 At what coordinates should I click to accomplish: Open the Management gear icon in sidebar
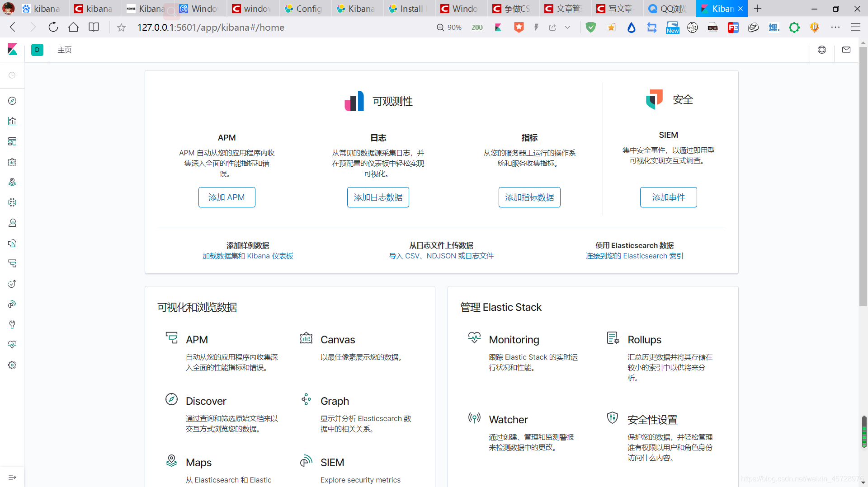[12, 365]
